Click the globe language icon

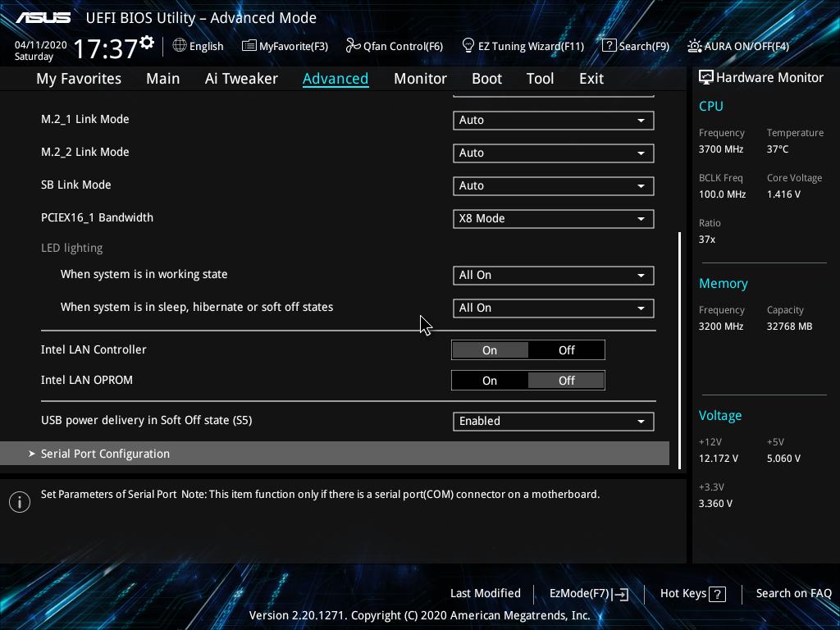click(x=180, y=46)
